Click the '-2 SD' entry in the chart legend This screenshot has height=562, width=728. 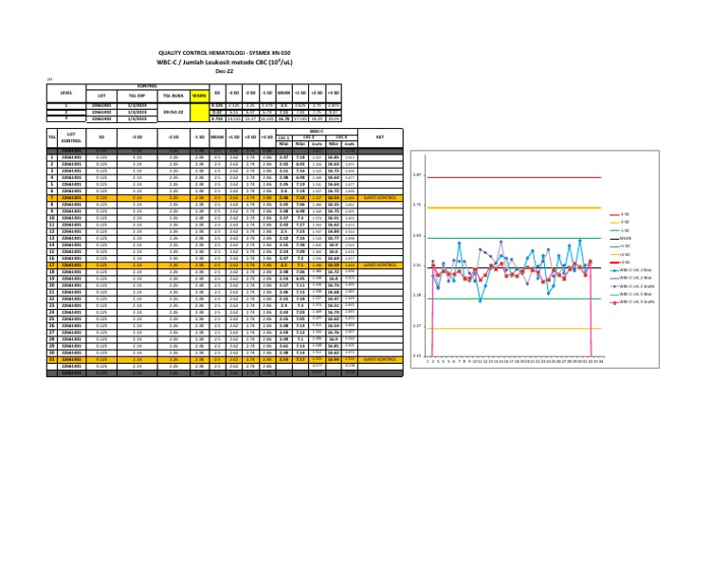coord(620,223)
